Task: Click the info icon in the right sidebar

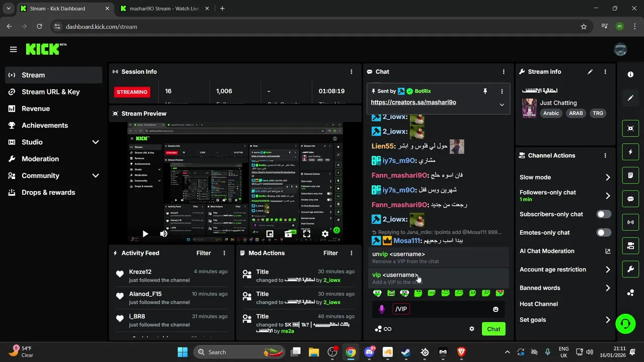Action: click(630, 74)
